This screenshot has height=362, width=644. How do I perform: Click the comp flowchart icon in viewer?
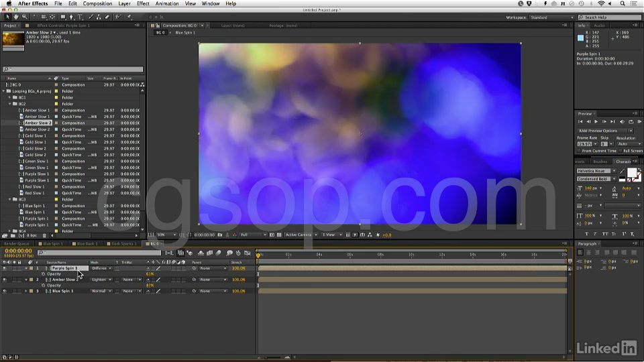click(x=370, y=235)
